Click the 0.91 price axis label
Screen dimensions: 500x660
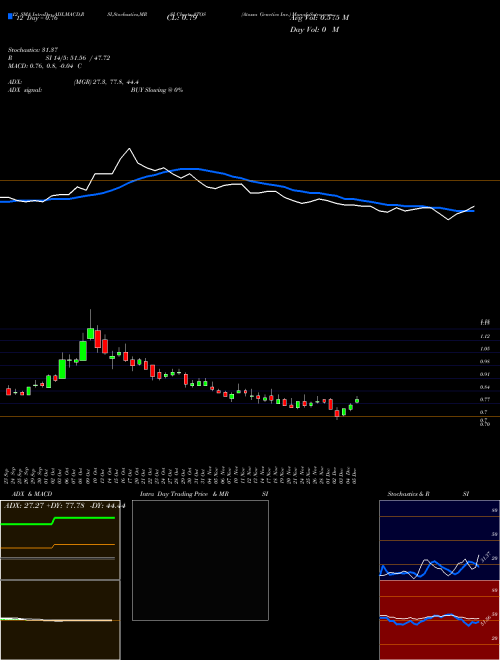[485, 374]
